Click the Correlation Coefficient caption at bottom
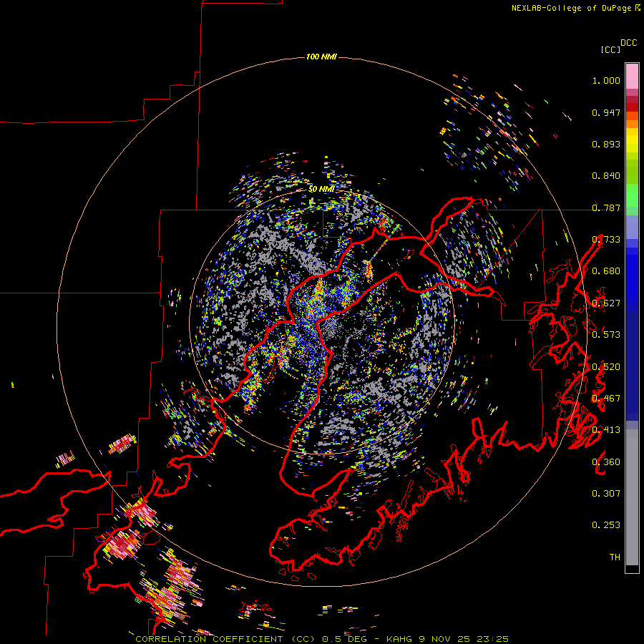Viewport: 644px width, 644px height. [x=322, y=639]
